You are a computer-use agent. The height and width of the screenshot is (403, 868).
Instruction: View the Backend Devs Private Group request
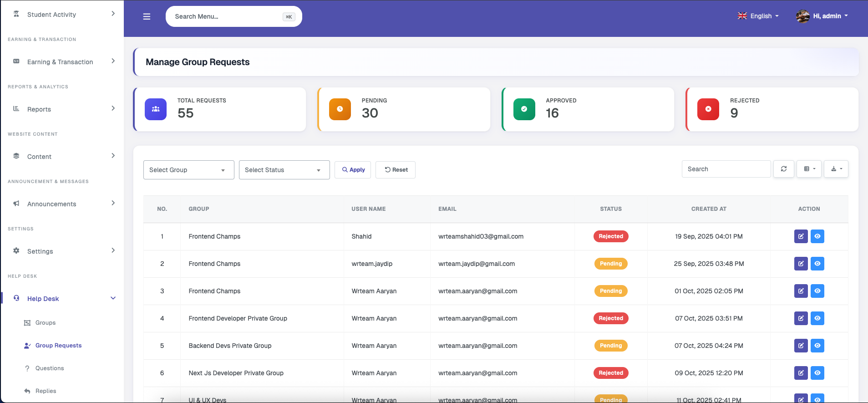pos(817,346)
